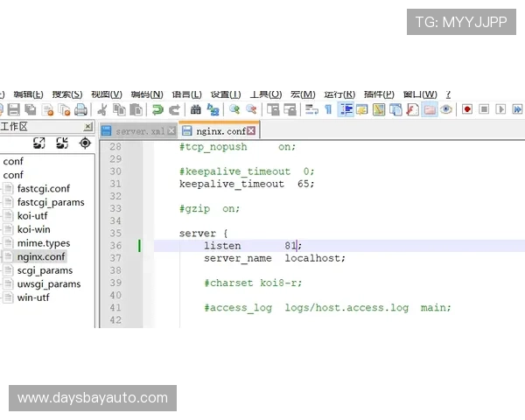
Task: Click the Print toolbar icon
Action: [80, 109]
